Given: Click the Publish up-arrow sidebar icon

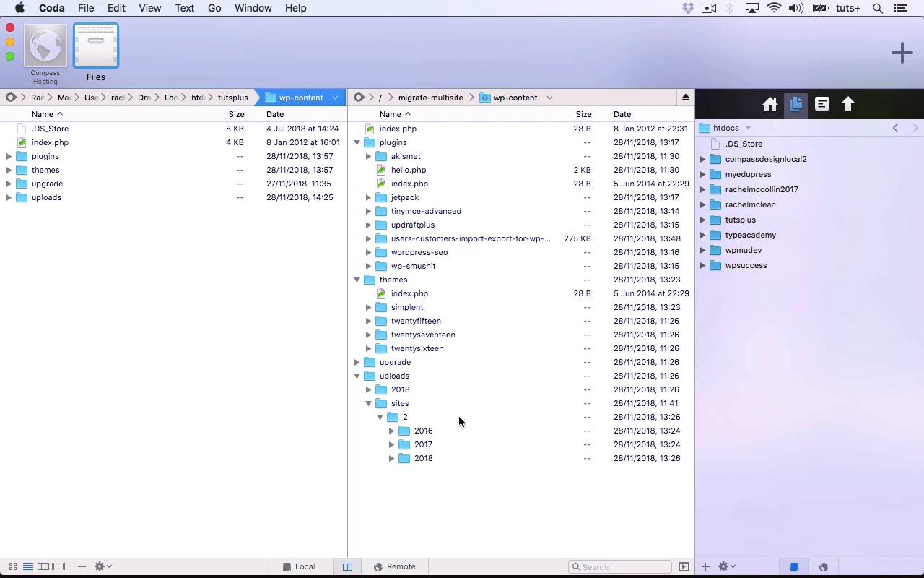Looking at the screenshot, I should [x=847, y=104].
